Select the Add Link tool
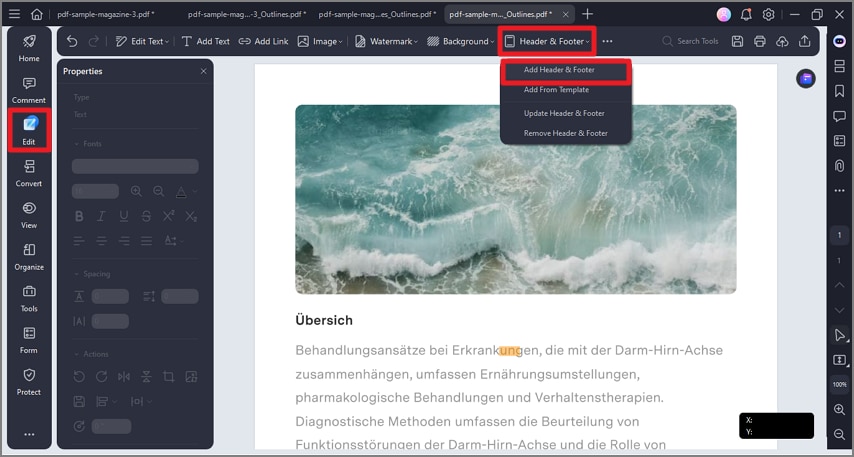This screenshot has width=854, height=457. coord(264,41)
